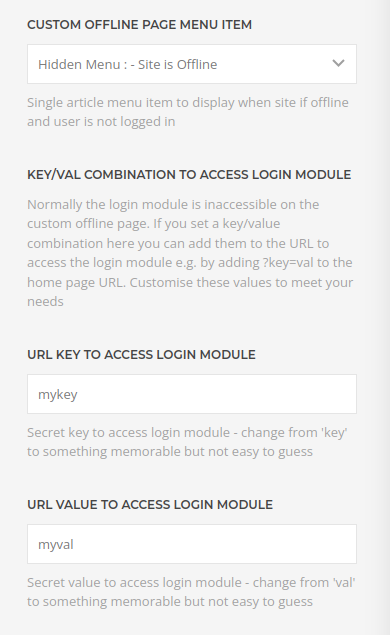390x635 pixels.
Task: Click the 'Single article menu item to display' help text
Action: click(x=130, y=102)
